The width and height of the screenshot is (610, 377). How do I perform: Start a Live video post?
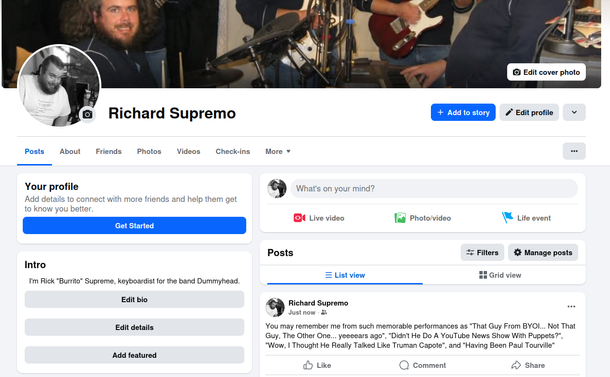tap(319, 218)
